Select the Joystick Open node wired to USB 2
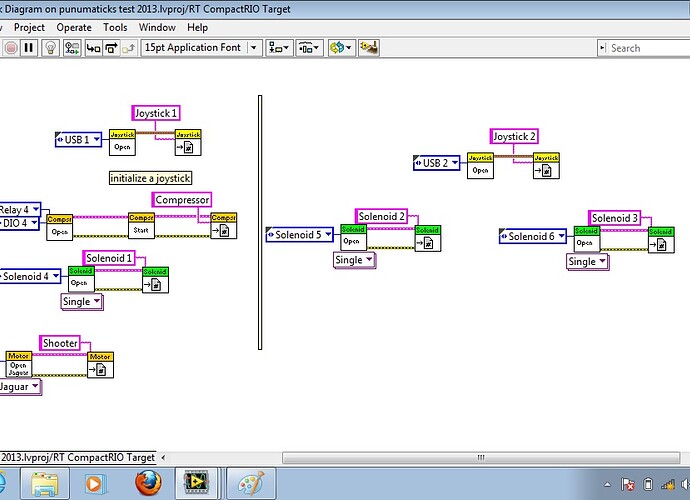 pyautogui.click(x=481, y=166)
